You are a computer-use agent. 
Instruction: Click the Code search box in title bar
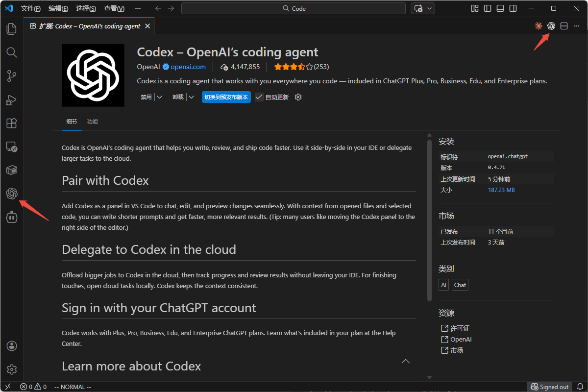click(x=294, y=8)
